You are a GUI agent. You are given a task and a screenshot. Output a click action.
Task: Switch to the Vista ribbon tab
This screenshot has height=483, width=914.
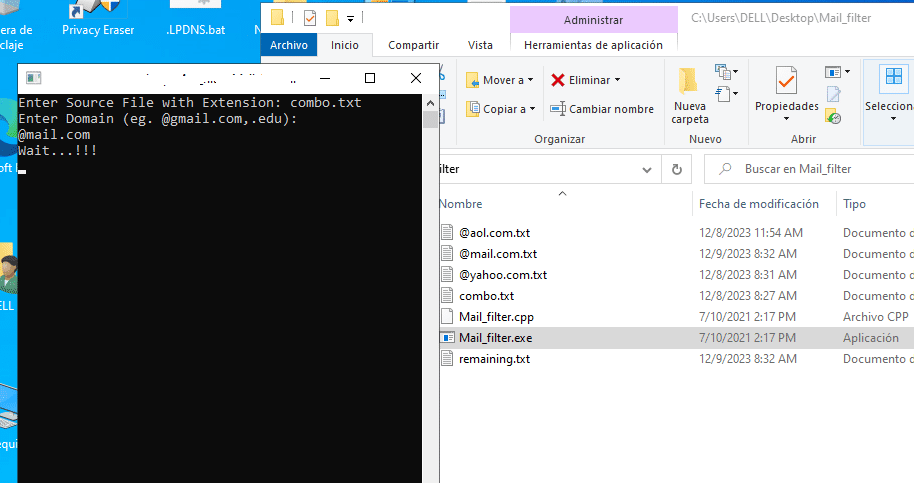pyautogui.click(x=480, y=45)
